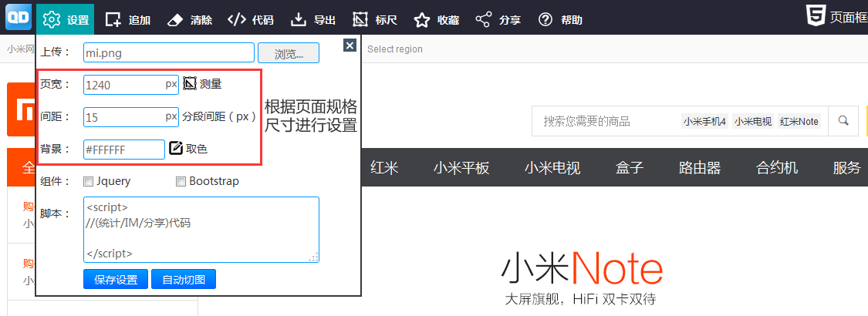Open the 帮助 help menu
Viewport: 868px width, 316px height.
point(560,20)
